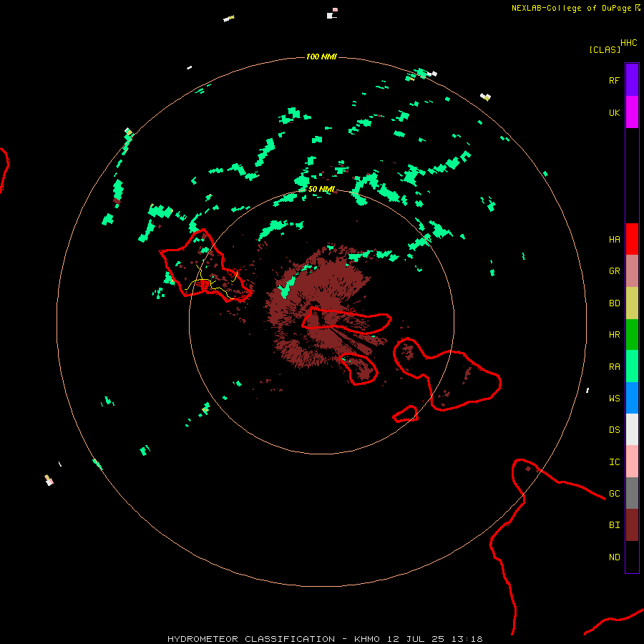Click the 'HA' legend label
Screen dimensions: 644x644
tap(614, 240)
